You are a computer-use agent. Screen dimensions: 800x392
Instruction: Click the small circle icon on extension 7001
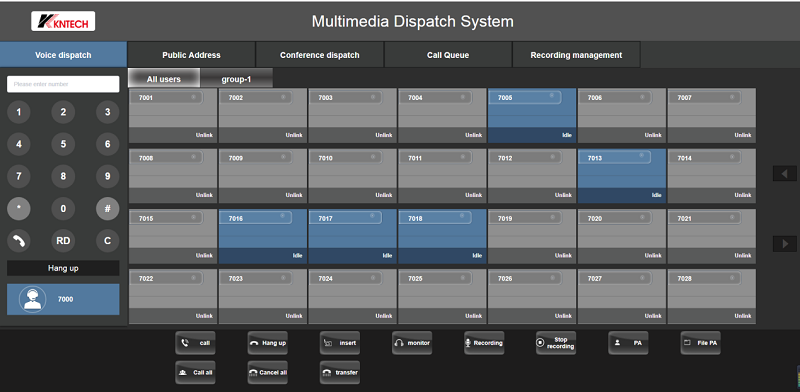point(193,97)
